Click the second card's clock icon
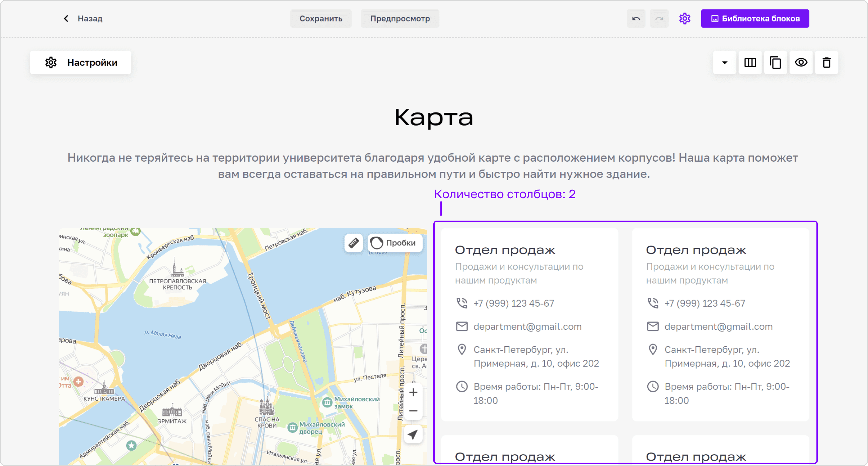868x466 pixels. 653,386
